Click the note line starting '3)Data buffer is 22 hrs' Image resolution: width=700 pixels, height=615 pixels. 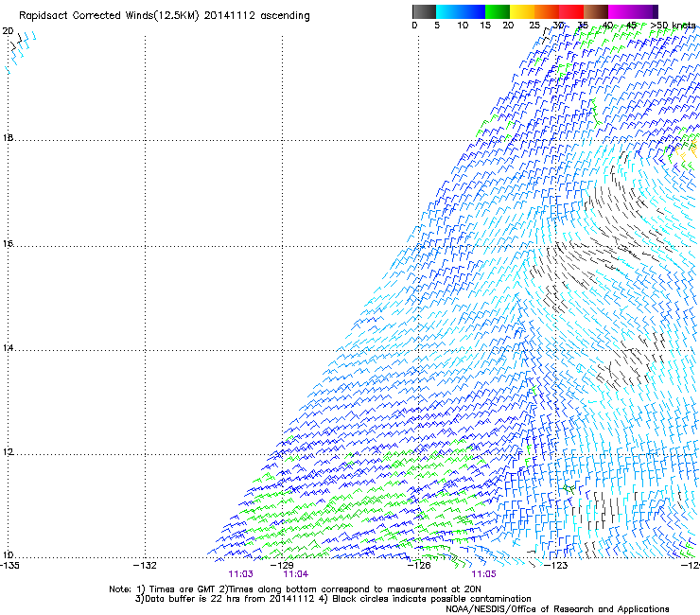coord(333,599)
